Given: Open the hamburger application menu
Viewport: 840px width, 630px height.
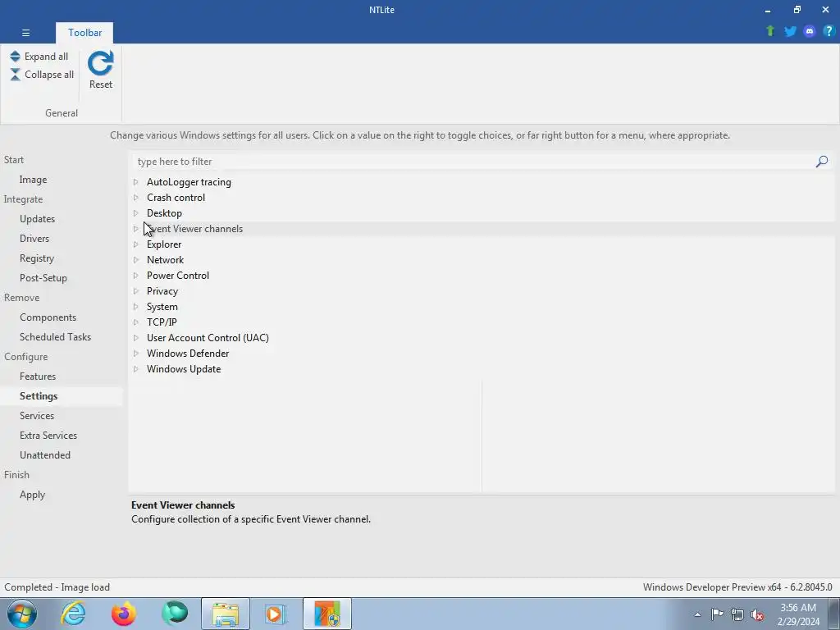Looking at the screenshot, I should tap(25, 33).
